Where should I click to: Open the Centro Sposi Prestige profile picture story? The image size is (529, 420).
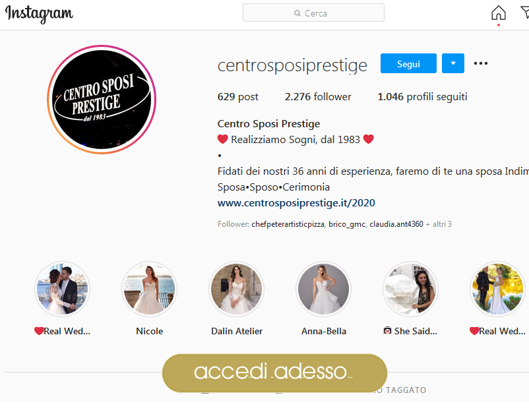pyautogui.click(x=102, y=100)
